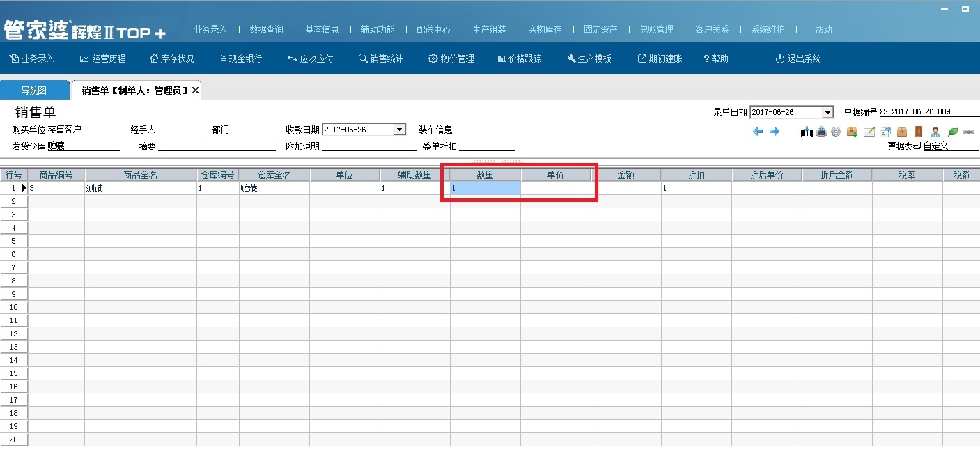The height and width of the screenshot is (452, 980).
Task: Expand the 收款日期 date dropdown
Action: pyautogui.click(x=399, y=130)
